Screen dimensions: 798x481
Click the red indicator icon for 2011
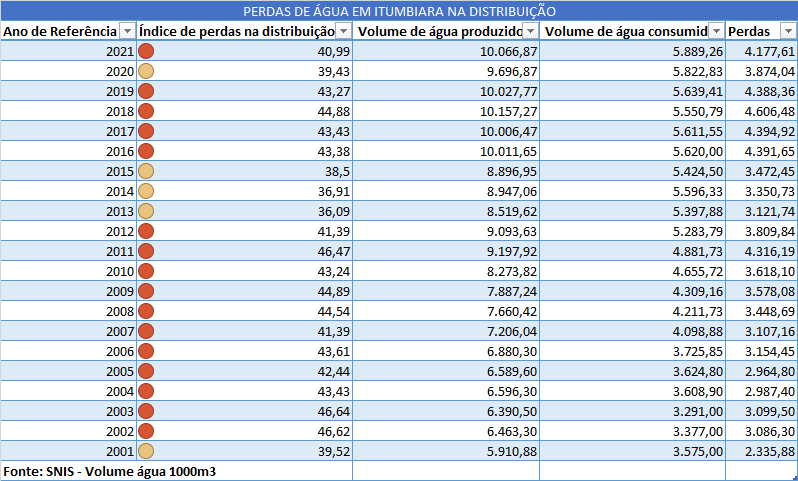pyautogui.click(x=146, y=251)
